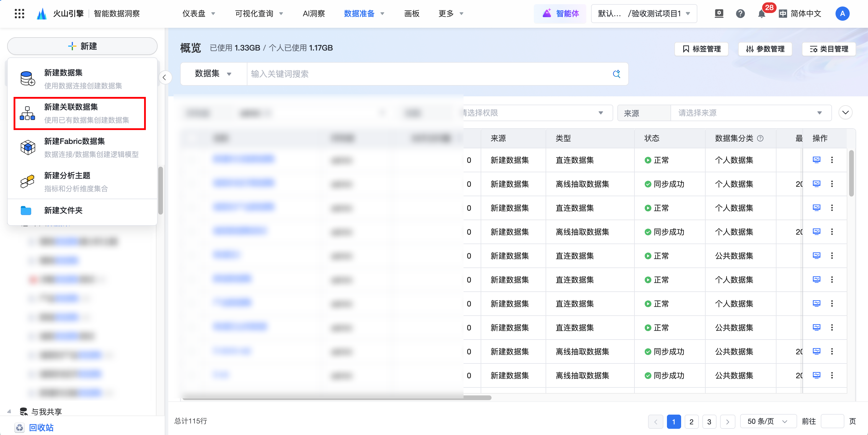Image resolution: width=868 pixels, height=435 pixels.
Task: Expand the filter area chevron button
Action: 846,113
